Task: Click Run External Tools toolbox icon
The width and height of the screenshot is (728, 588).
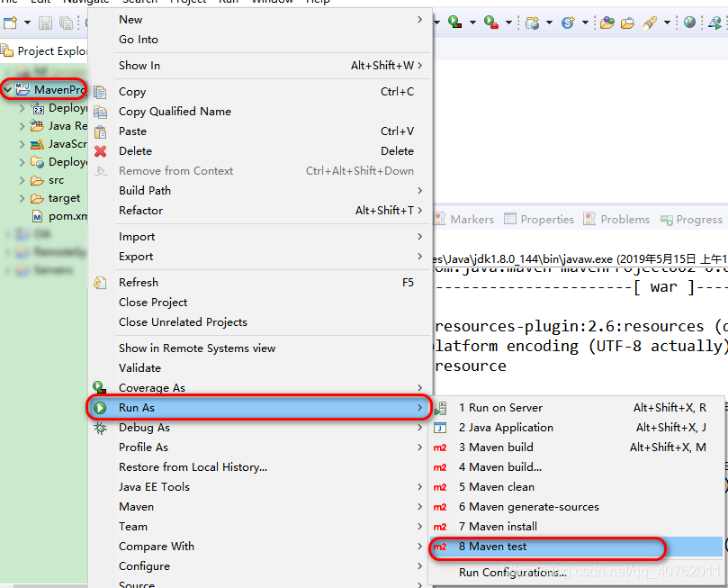Action: pos(490,22)
